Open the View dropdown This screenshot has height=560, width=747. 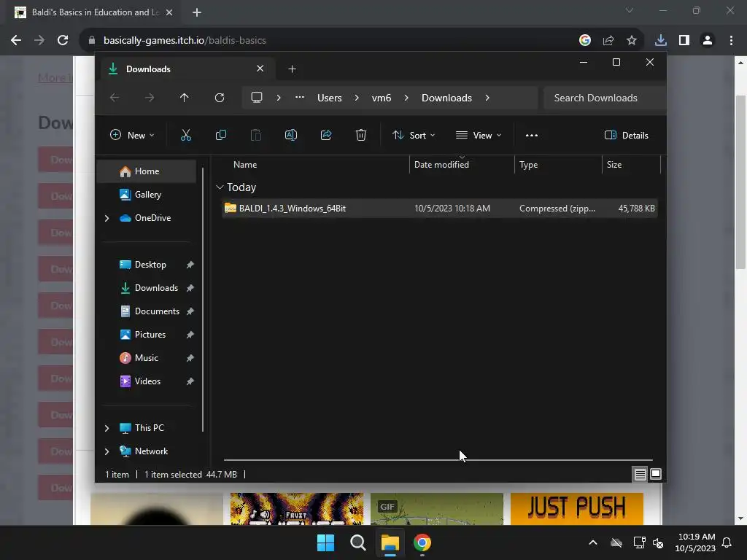point(479,135)
